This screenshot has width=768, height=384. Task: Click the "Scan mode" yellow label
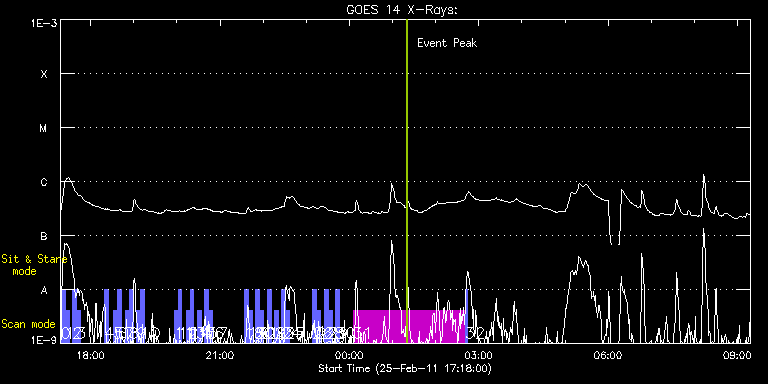[28, 324]
